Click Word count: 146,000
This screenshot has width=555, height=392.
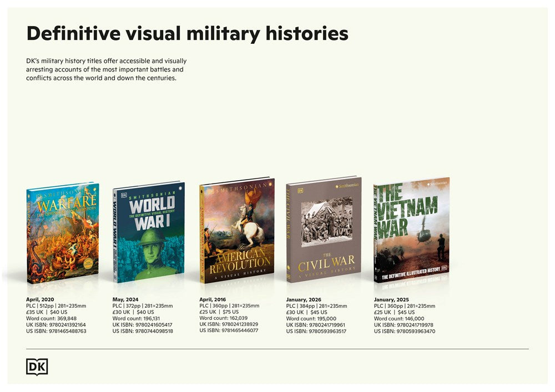(399, 318)
